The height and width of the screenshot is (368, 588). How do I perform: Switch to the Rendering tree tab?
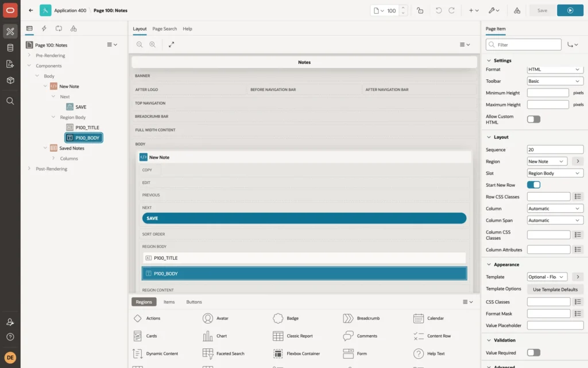point(29,28)
